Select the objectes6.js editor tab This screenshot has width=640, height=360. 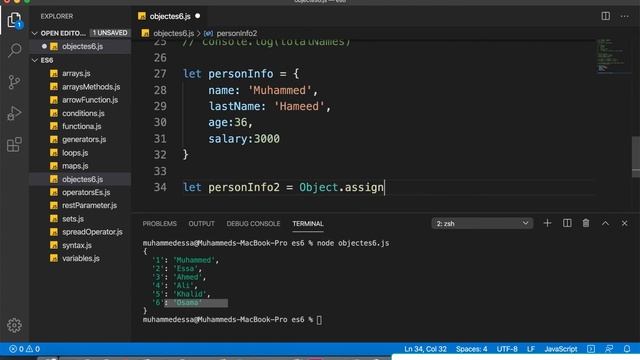pyautogui.click(x=169, y=16)
